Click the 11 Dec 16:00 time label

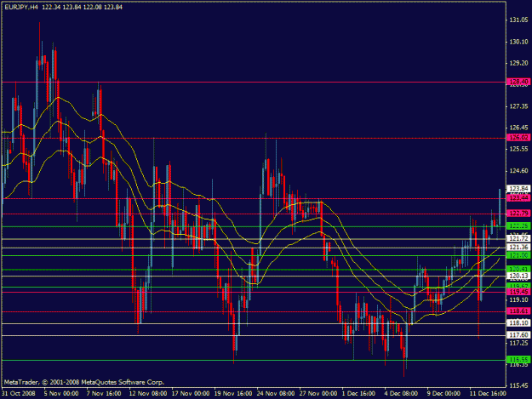click(x=488, y=394)
